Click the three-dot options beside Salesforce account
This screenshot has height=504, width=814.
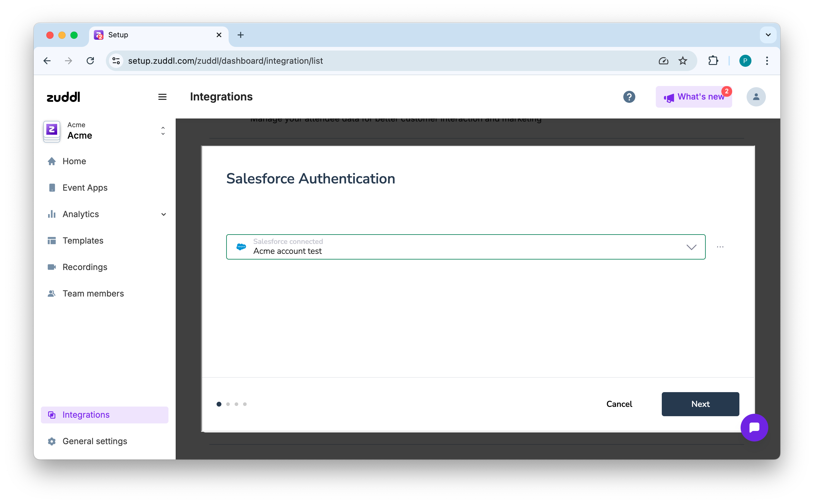pos(720,247)
